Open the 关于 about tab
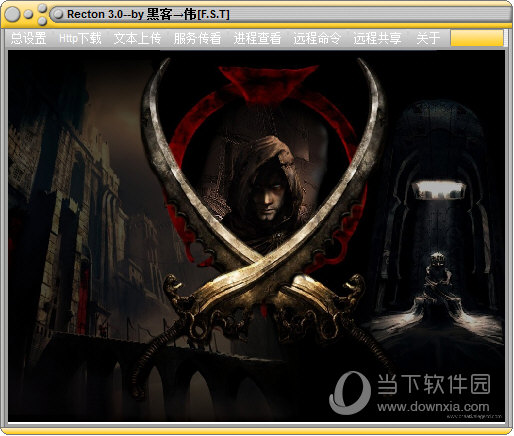Screen dimensions: 514x436 click(428, 38)
